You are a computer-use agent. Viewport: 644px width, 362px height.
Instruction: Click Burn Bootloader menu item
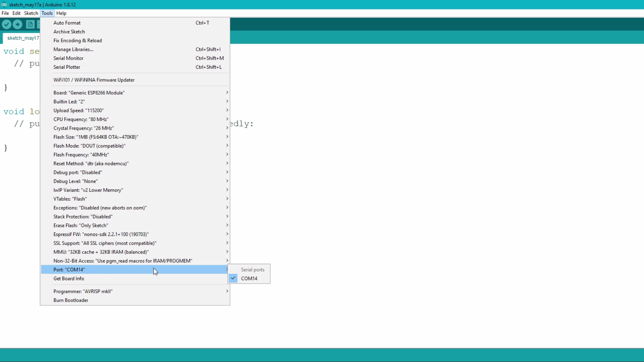click(71, 300)
